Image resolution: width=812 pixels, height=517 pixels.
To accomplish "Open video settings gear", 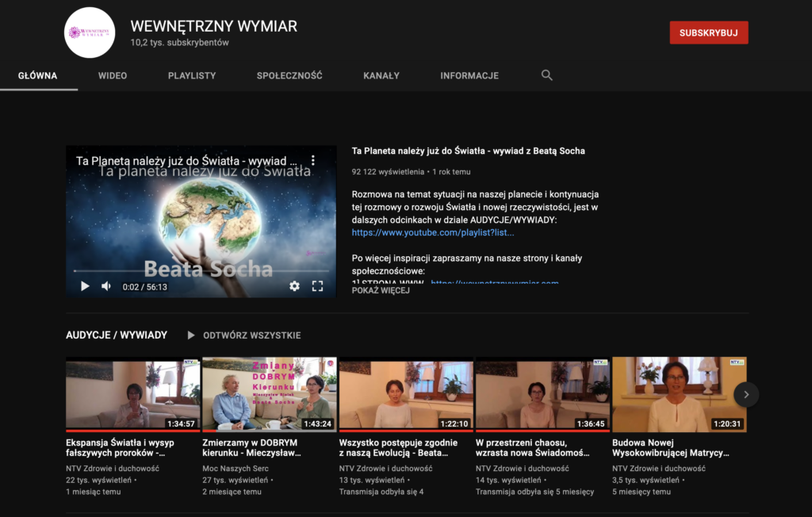I will (x=294, y=286).
